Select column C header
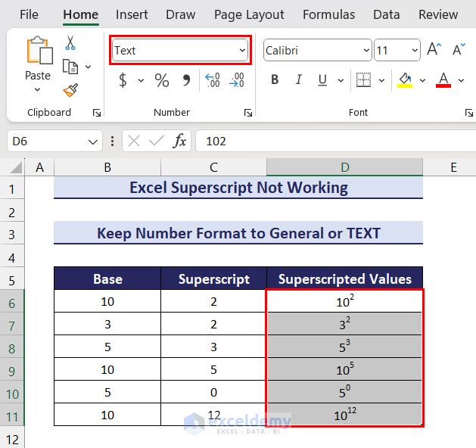 213,167
